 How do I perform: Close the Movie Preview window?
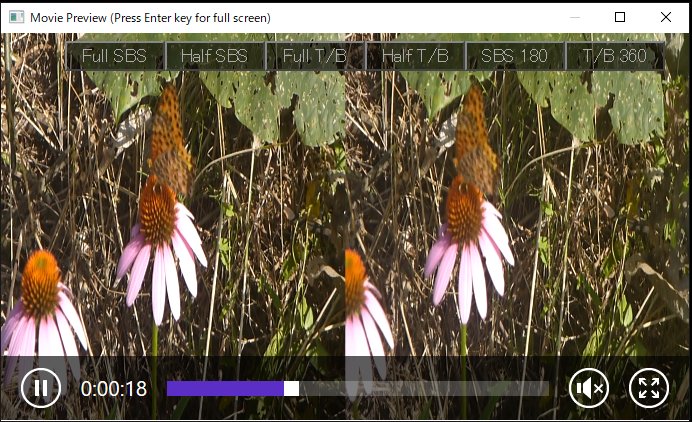click(666, 17)
